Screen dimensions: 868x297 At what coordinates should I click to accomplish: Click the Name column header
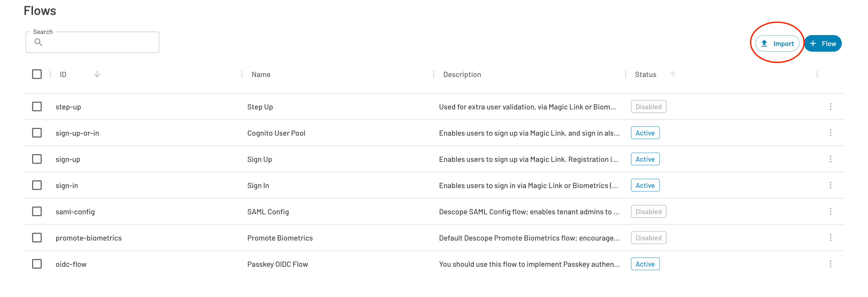click(261, 74)
